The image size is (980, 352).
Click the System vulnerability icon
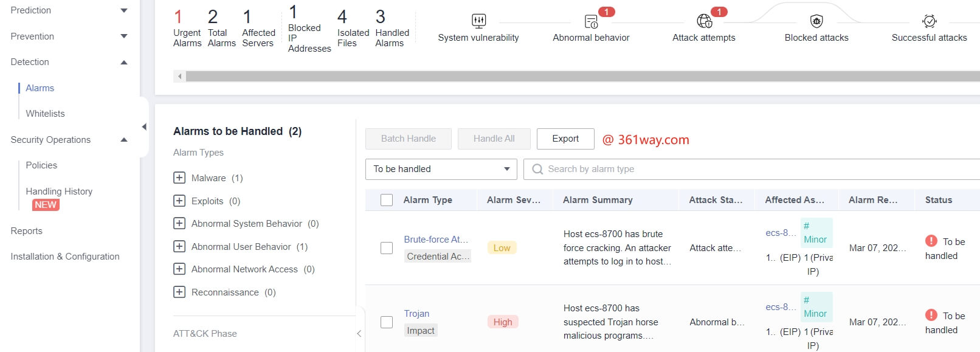478,21
